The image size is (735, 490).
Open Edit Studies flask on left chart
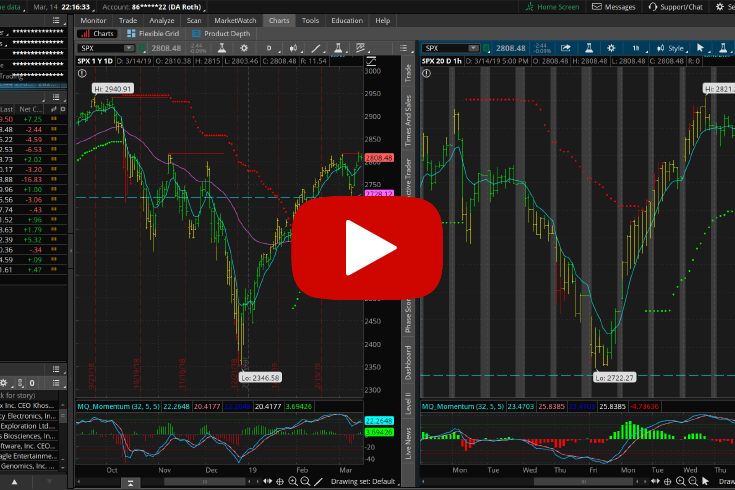point(222,48)
